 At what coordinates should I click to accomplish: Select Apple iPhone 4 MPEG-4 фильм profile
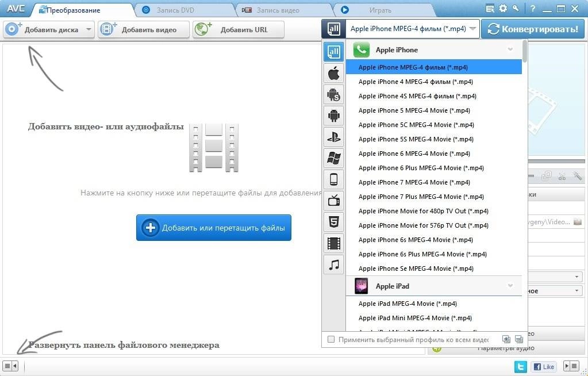(433, 82)
